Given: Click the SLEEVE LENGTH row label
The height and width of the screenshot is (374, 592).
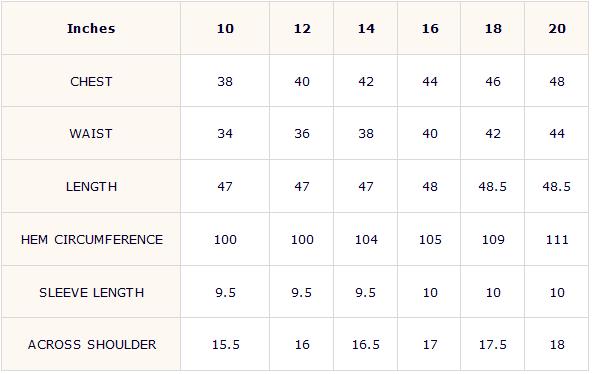Looking at the screenshot, I should (92, 292).
